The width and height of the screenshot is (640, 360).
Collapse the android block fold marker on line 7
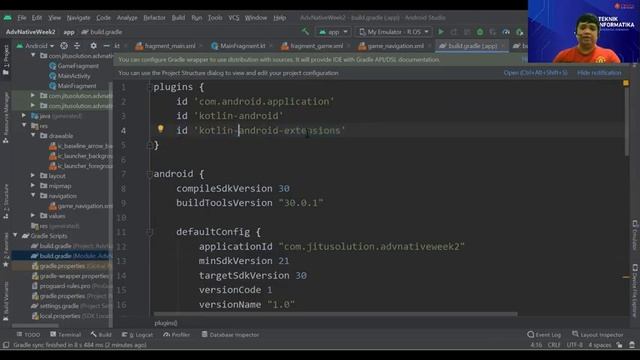(x=149, y=174)
